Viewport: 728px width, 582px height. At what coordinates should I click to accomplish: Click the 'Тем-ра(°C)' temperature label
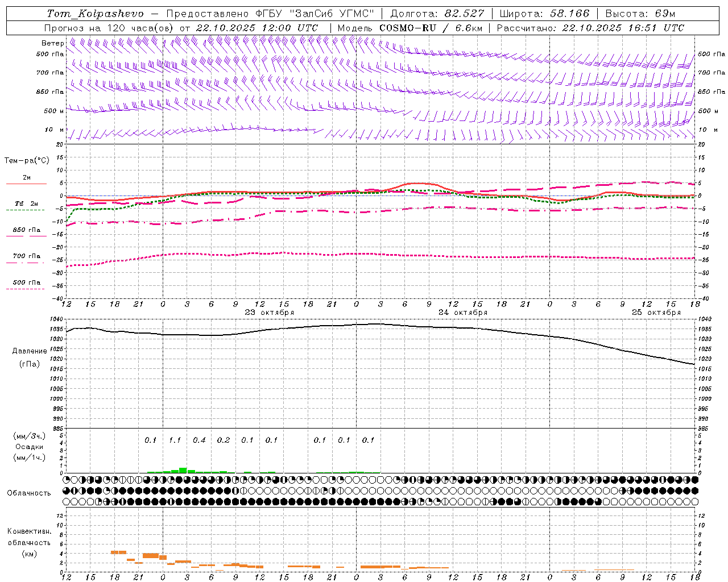click(27, 161)
